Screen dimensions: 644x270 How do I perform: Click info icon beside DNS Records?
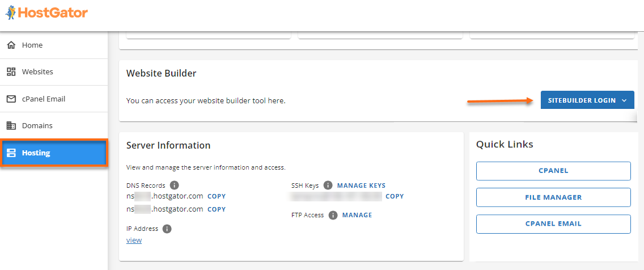pyautogui.click(x=175, y=185)
